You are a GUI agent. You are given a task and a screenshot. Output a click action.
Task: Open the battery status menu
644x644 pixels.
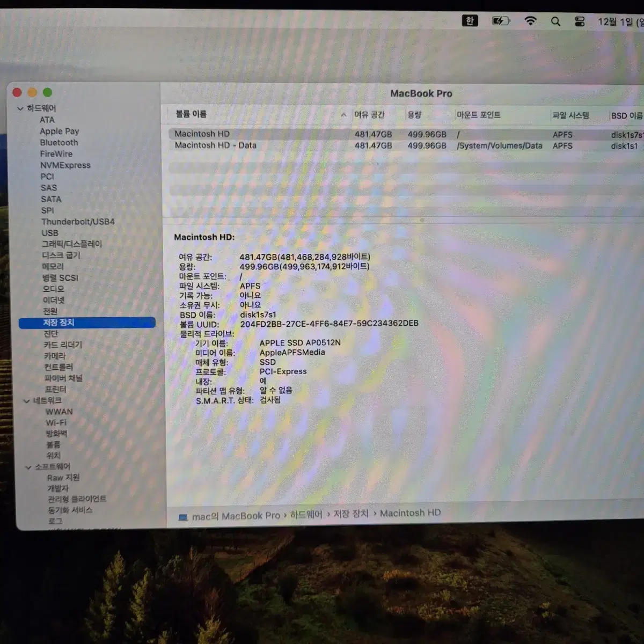point(501,21)
